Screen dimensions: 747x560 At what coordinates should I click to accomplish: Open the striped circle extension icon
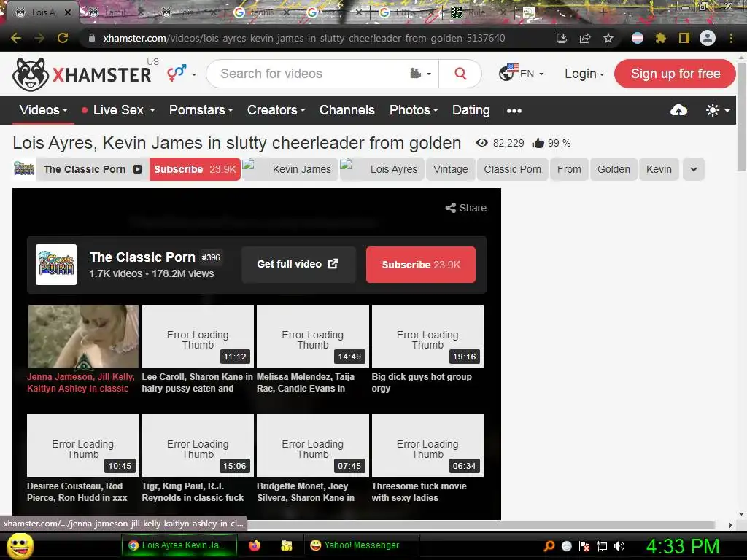(638, 38)
